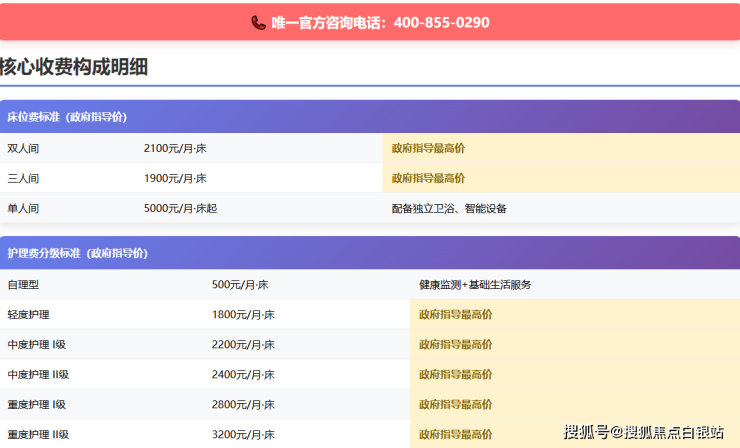Click the 2400元/月·床 price cell
This screenshot has height=448, width=740.
[x=243, y=374]
